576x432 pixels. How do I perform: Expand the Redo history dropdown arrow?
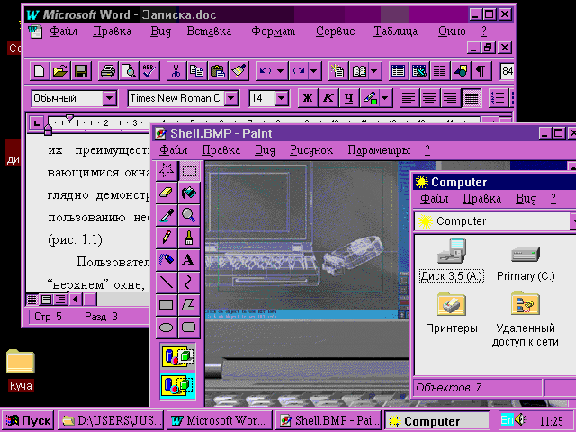314,71
